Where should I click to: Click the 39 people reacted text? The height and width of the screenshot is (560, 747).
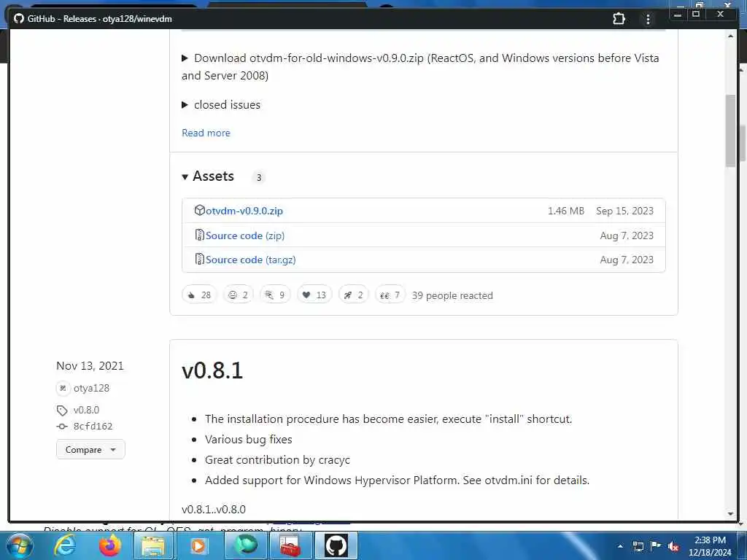tap(452, 295)
